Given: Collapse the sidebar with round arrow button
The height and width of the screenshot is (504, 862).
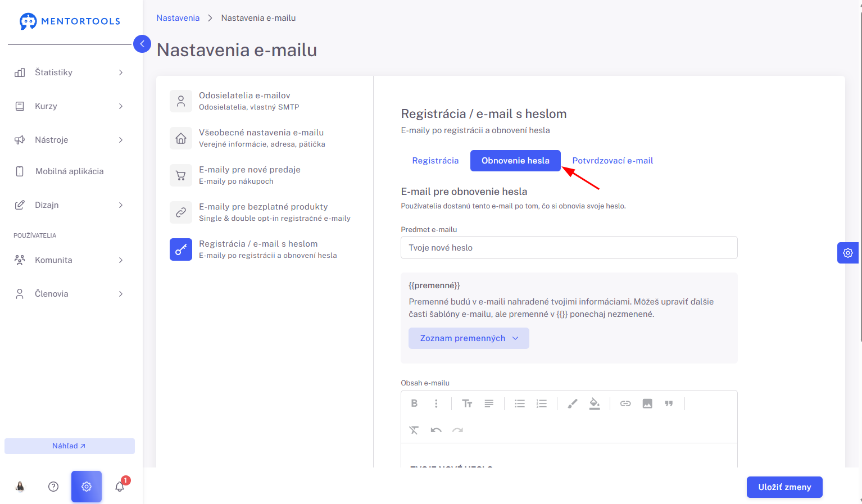Looking at the screenshot, I should [x=142, y=44].
